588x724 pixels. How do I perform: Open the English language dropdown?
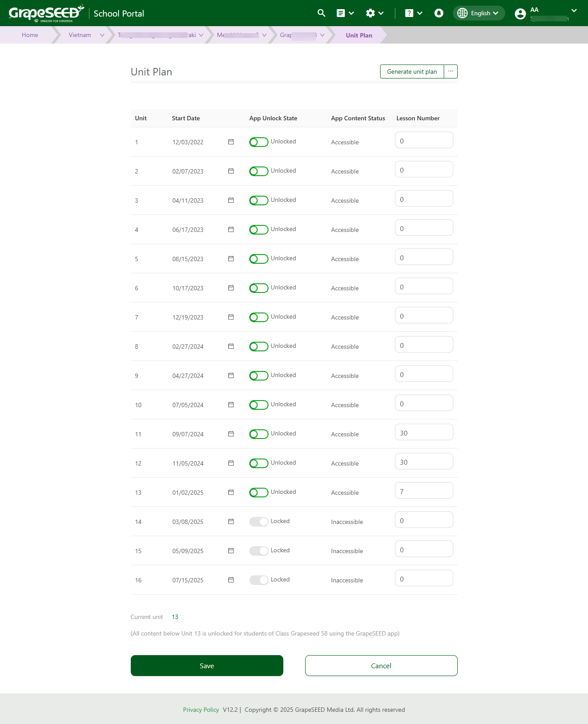click(x=479, y=13)
